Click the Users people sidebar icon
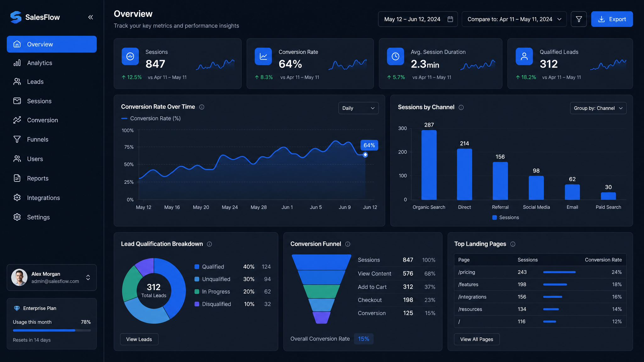The width and height of the screenshot is (644, 362). click(17, 159)
